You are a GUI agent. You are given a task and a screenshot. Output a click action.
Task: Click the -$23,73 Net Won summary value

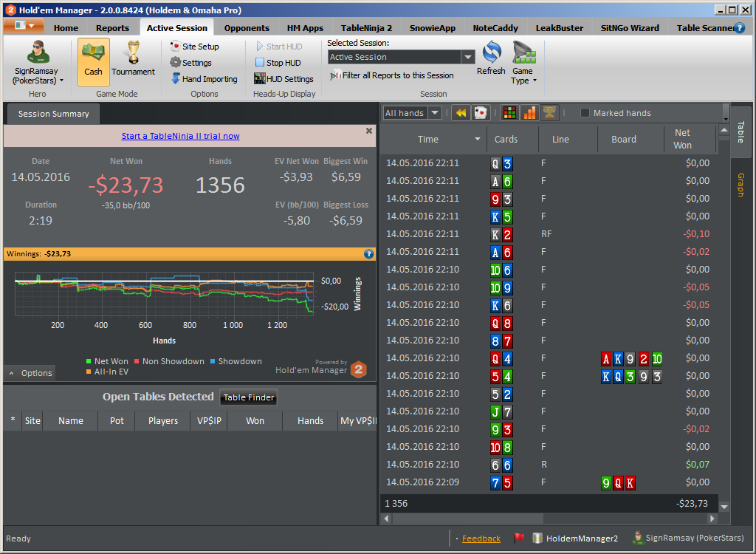(126, 185)
